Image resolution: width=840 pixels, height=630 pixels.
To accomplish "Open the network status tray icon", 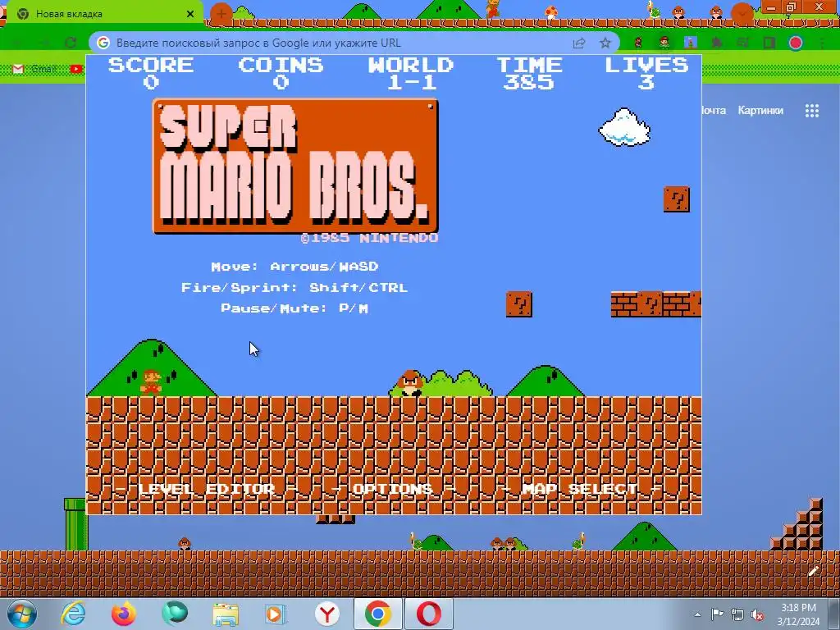I will 737,614.
